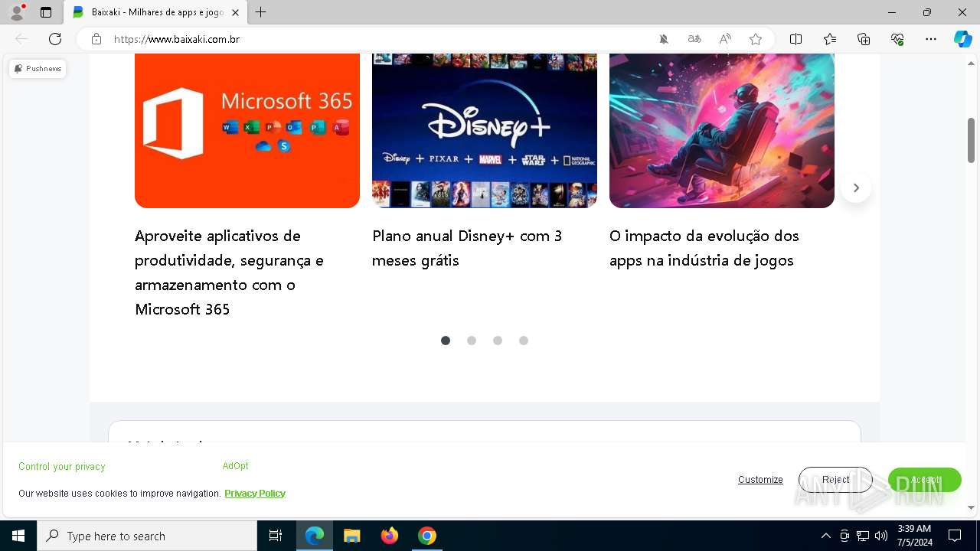Open the Copilot sidebar icon
Image resolution: width=980 pixels, height=551 pixels.
(x=962, y=39)
